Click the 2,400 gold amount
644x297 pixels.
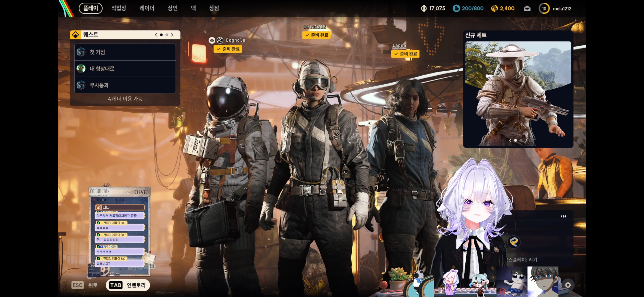pyautogui.click(x=507, y=8)
